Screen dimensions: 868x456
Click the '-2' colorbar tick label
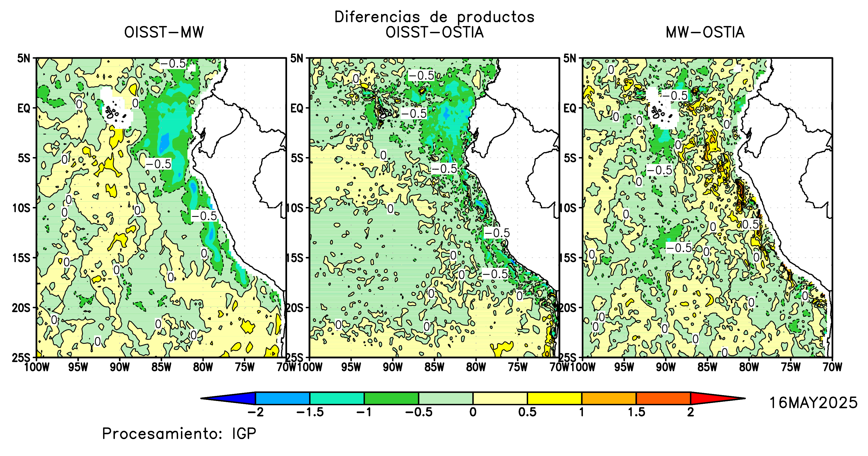coord(256,412)
